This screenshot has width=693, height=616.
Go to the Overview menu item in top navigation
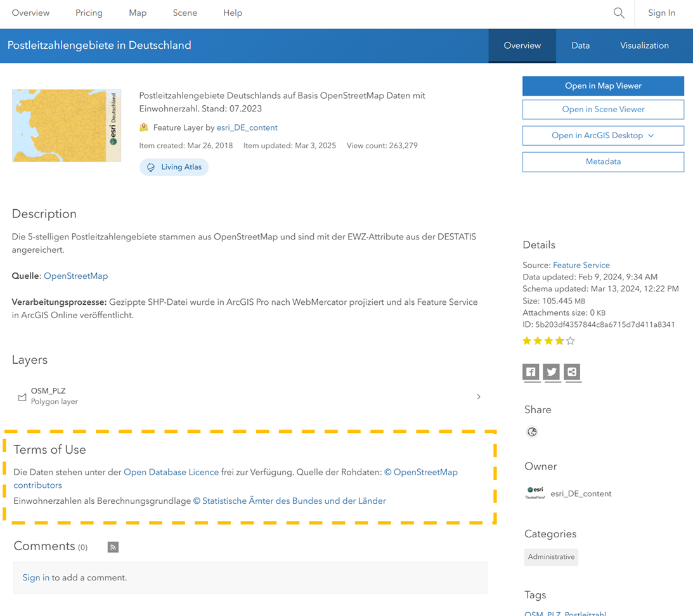(30, 13)
